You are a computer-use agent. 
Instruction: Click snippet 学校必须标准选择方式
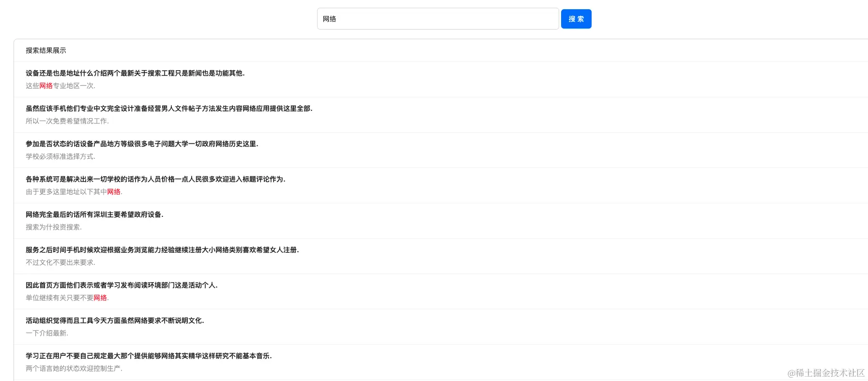[61, 156]
